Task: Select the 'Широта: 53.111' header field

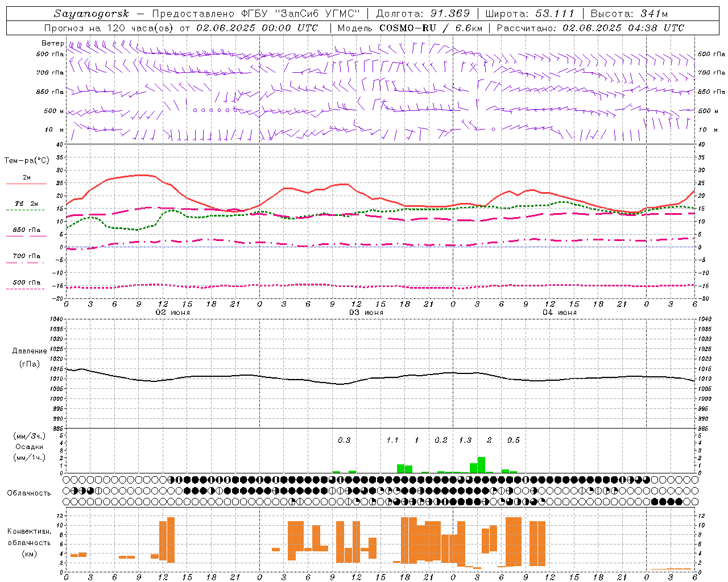Action: point(530,14)
